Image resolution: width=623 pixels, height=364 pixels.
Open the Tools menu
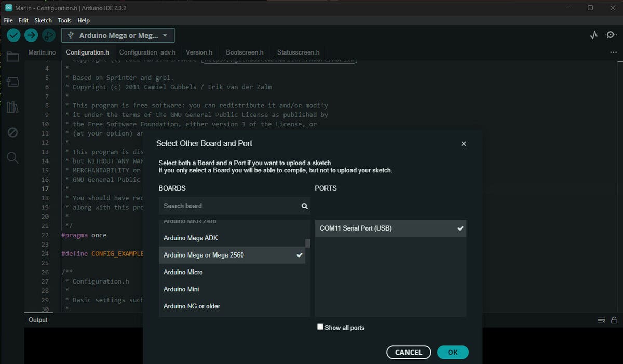pyautogui.click(x=64, y=20)
